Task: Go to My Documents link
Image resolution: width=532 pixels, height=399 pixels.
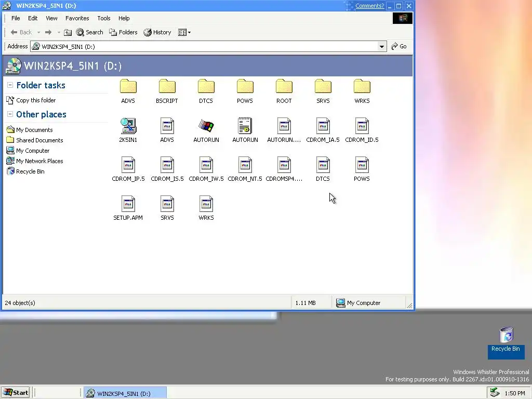Action: (30, 129)
